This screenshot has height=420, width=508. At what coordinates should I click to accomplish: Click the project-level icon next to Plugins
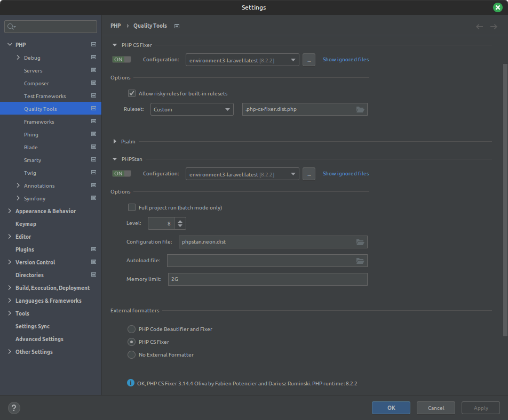tap(93, 249)
